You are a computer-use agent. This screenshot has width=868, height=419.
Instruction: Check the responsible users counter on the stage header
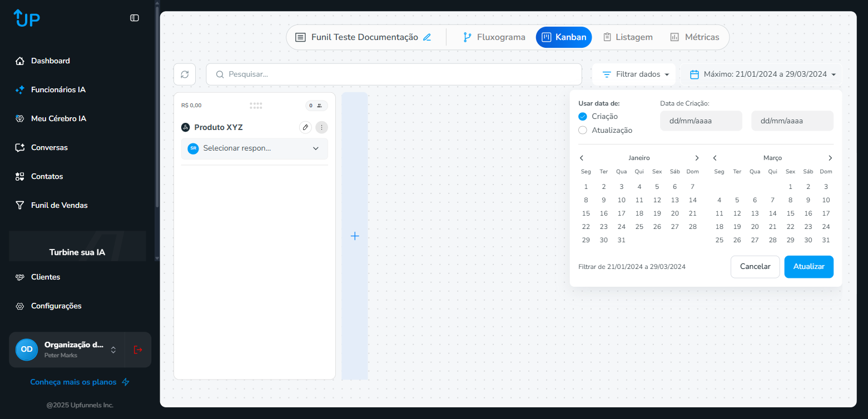[x=316, y=105]
